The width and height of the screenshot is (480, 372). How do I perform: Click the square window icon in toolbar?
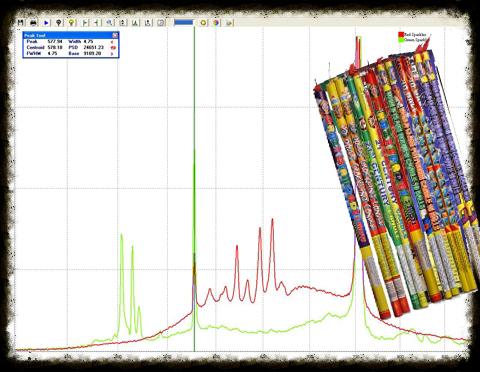pos(161,23)
